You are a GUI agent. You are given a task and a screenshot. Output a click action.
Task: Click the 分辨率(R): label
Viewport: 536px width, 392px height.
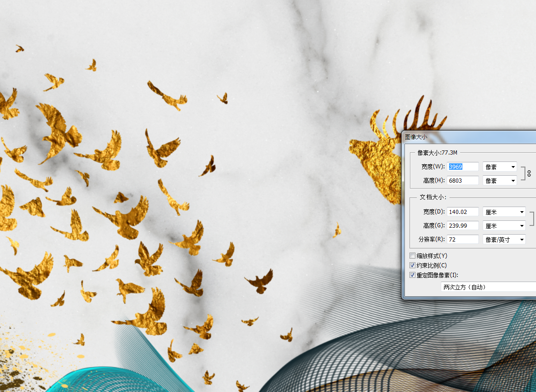click(x=432, y=239)
